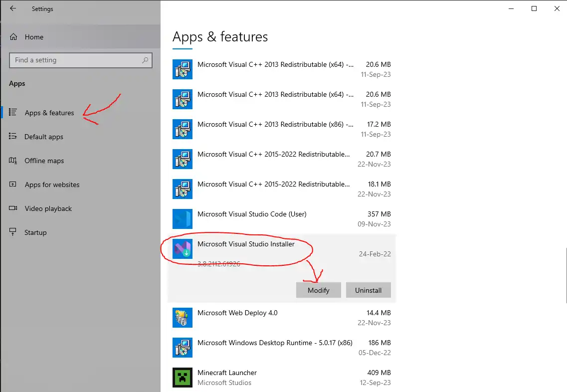The width and height of the screenshot is (567, 392).
Task: Open the 'Home' label in the sidebar
Action: [x=34, y=37]
